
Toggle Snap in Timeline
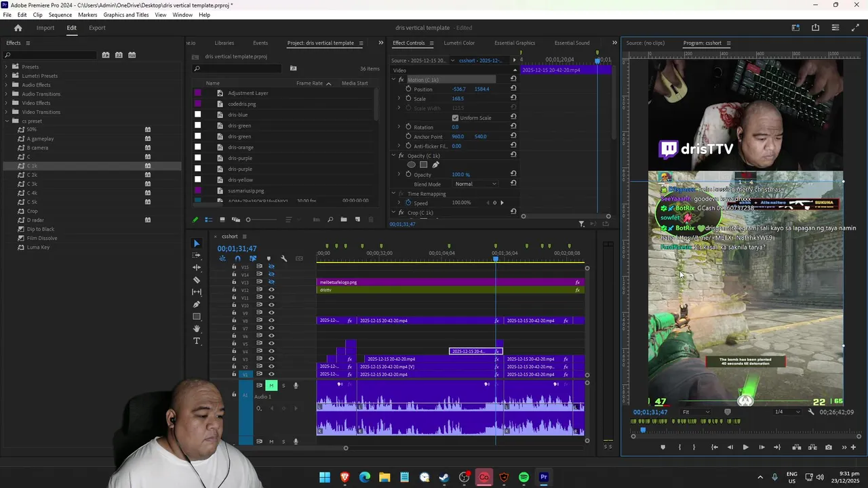237,258
